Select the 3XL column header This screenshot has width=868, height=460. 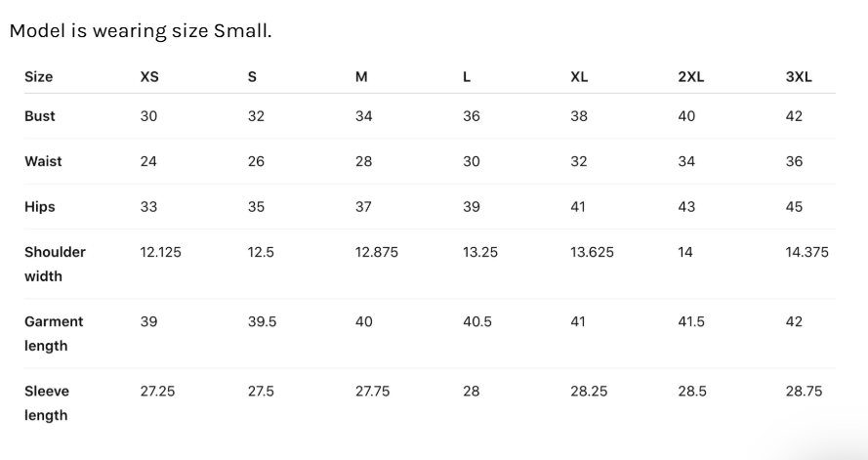(799, 76)
